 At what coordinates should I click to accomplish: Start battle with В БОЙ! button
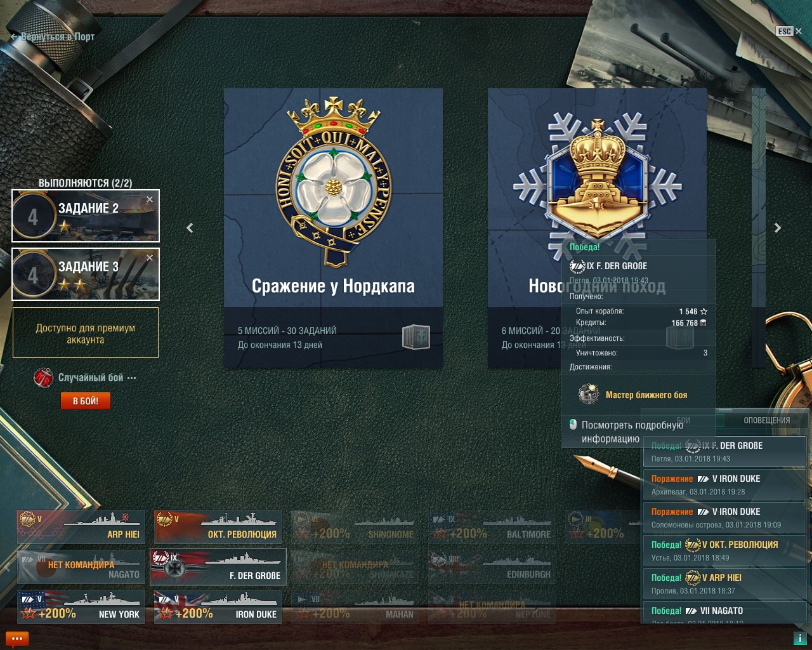tap(86, 401)
